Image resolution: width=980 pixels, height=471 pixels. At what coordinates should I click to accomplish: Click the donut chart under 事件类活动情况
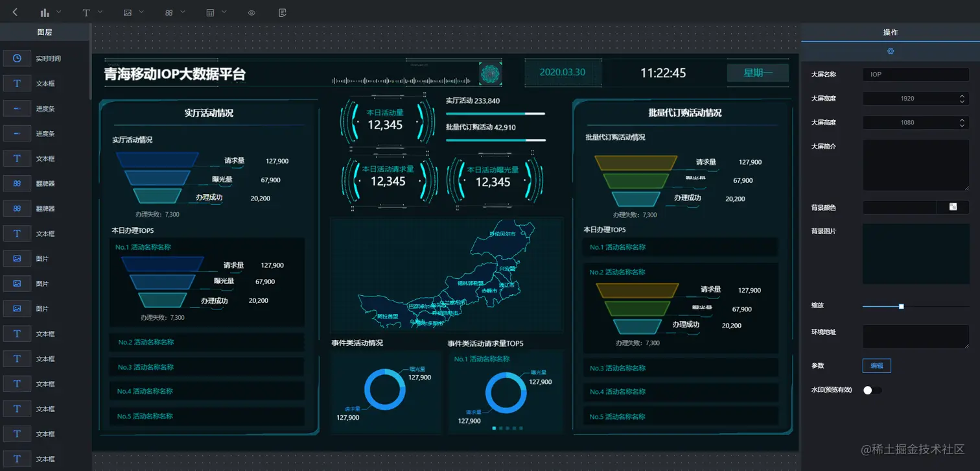[x=385, y=390]
